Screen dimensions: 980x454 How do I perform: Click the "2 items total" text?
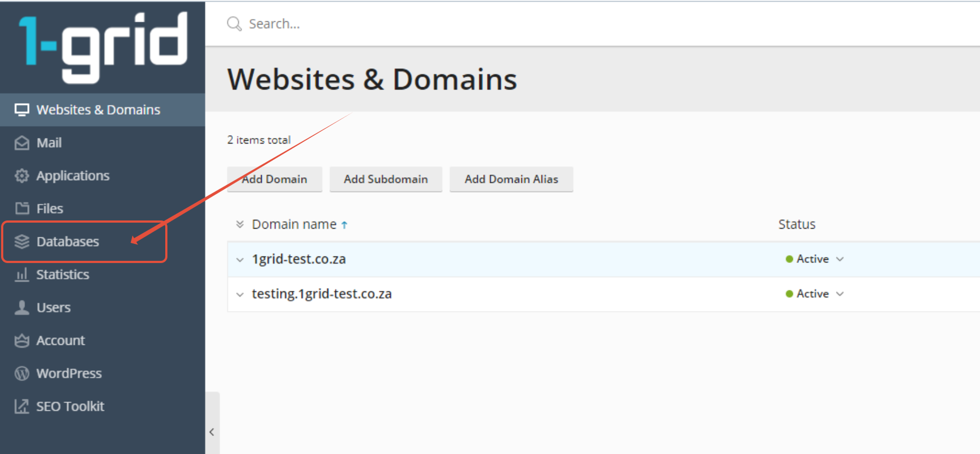[x=259, y=140]
